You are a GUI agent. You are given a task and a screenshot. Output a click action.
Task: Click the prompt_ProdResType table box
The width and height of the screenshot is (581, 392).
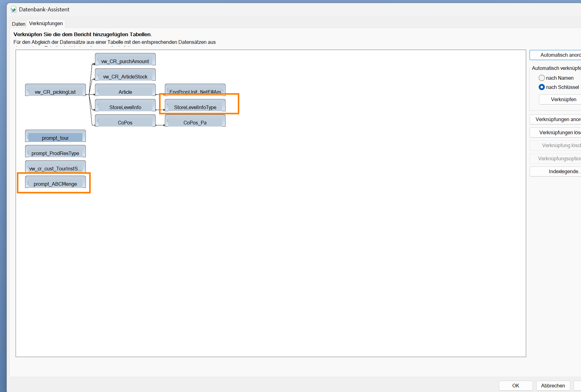55,153
